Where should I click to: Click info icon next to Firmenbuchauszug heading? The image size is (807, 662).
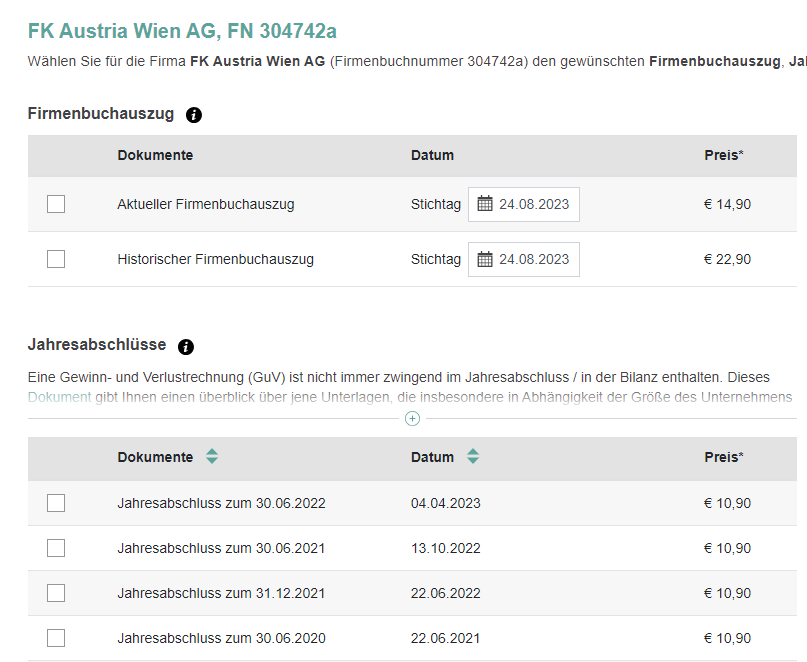(194, 115)
